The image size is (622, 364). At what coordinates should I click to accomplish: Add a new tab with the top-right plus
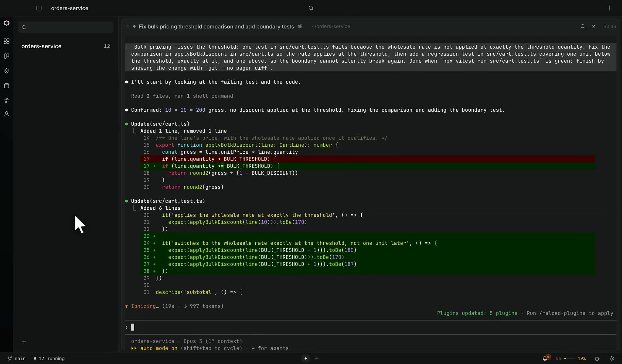610,8
